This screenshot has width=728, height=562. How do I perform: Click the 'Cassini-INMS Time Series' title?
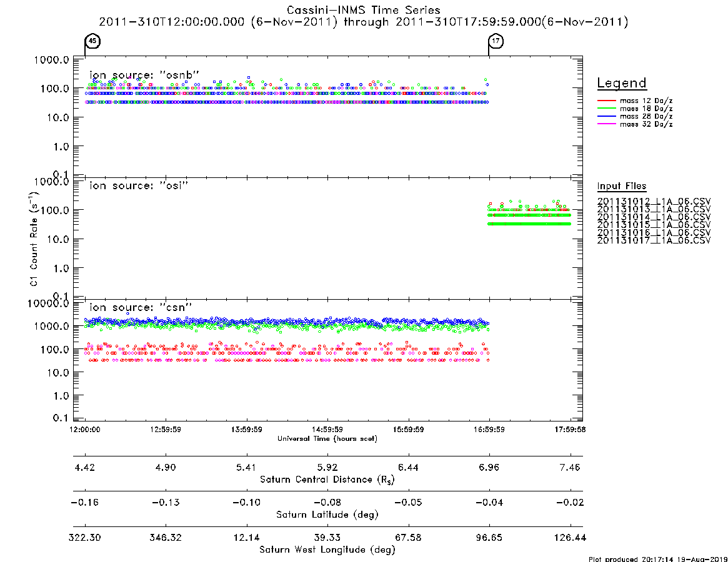click(364, 10)
